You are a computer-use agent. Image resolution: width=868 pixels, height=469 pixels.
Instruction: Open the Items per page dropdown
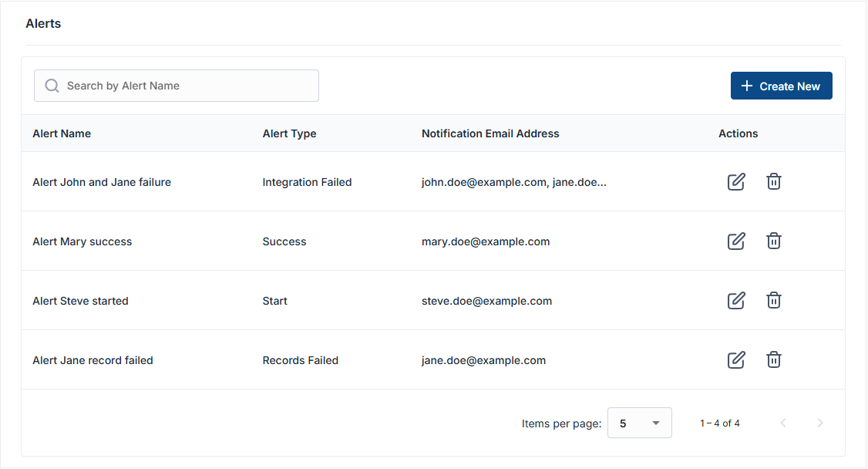coord(639,423)
